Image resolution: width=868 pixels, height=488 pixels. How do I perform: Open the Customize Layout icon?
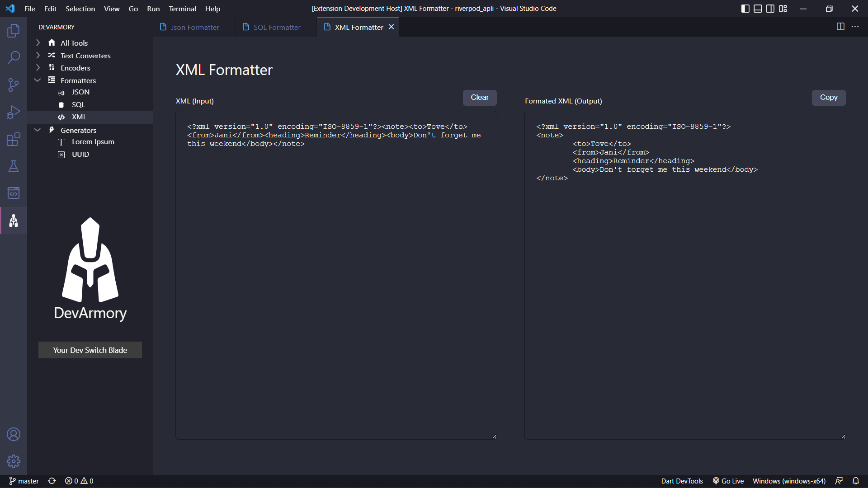pyautogui.click(x=783, y=9)
